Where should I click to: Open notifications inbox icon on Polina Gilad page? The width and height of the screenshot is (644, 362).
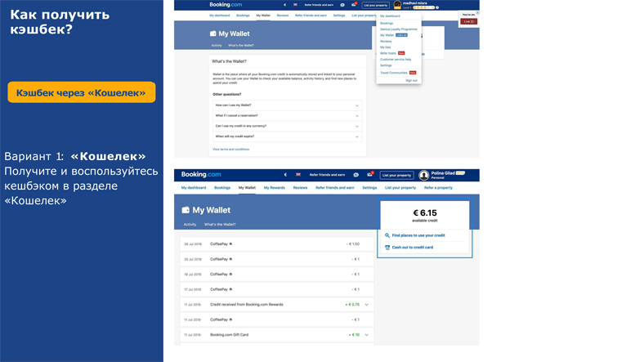(x=370, y=174)
